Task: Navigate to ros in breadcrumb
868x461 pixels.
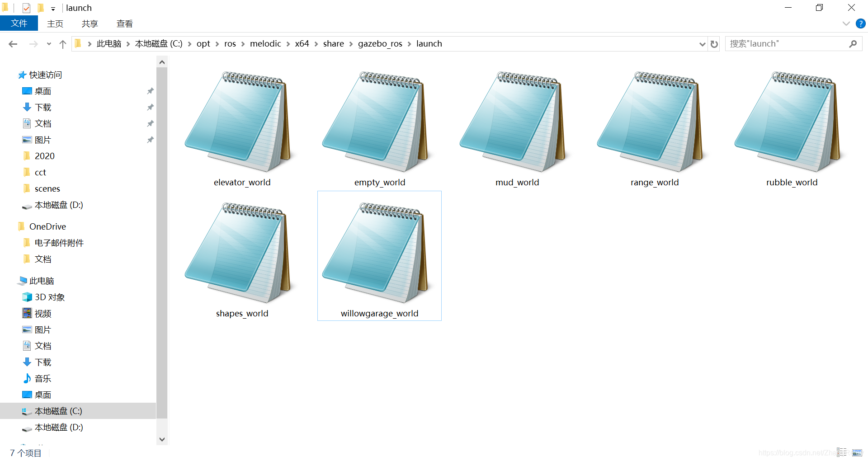Action: coord(230,44)
